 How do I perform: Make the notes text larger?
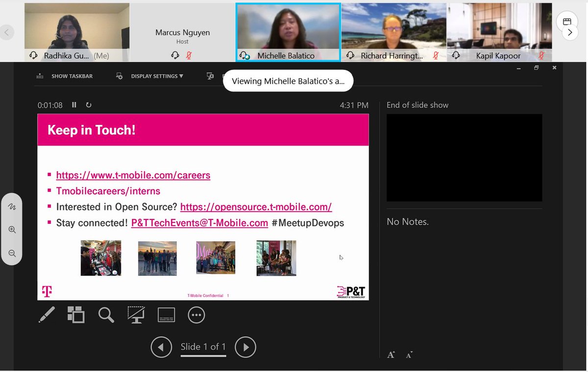point(391,355)
